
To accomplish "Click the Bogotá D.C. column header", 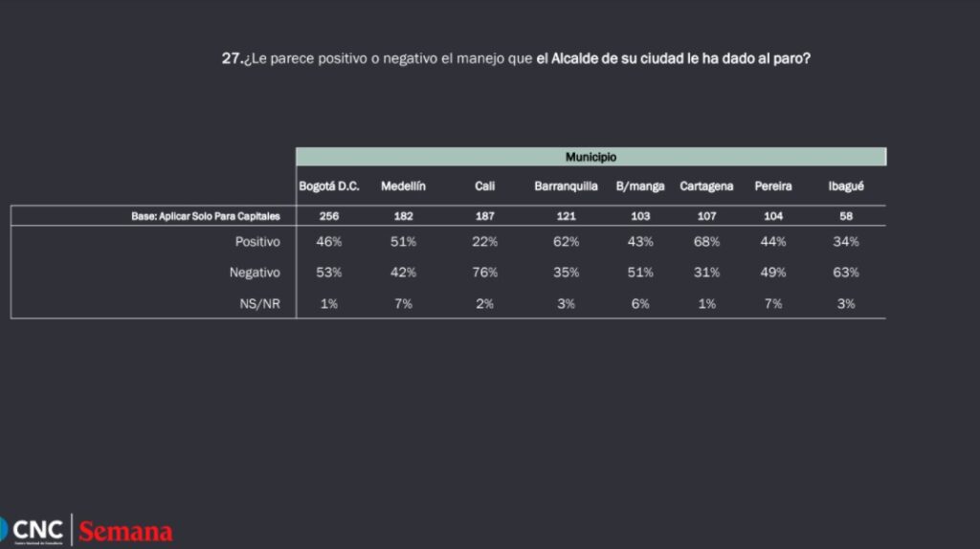I will (329, 187).
